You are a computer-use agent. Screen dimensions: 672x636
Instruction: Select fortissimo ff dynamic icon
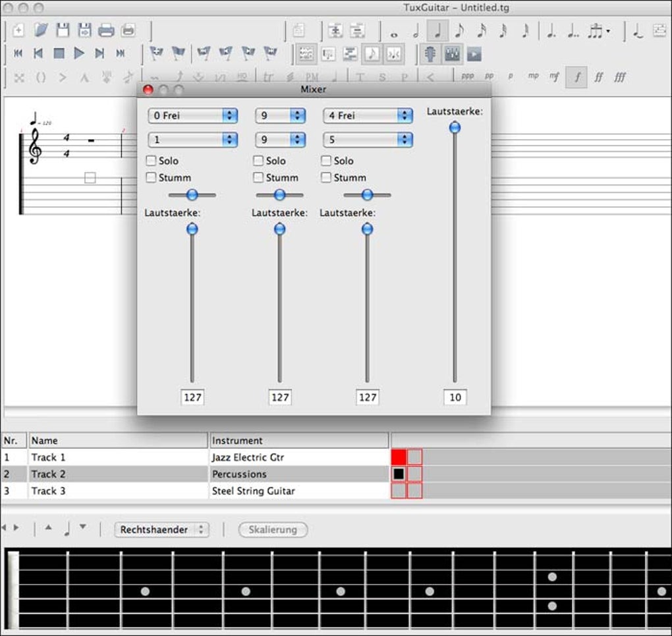598,77
